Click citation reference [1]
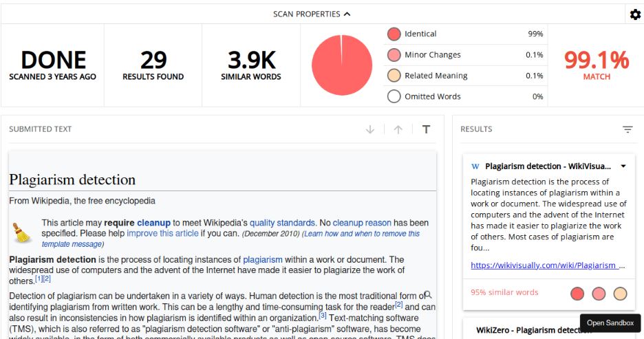Screen dimensions: 644x339 coord(39,279)
